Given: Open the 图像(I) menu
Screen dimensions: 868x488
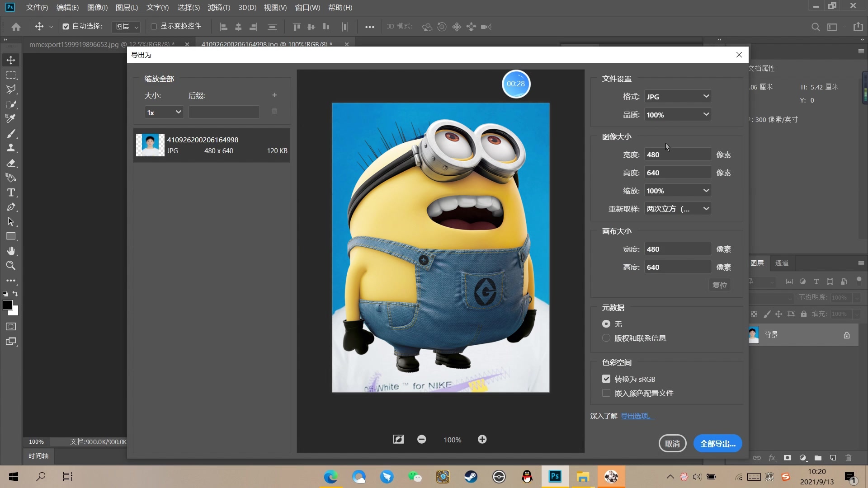Looking at the screenshot, I should tap(97, 7).
